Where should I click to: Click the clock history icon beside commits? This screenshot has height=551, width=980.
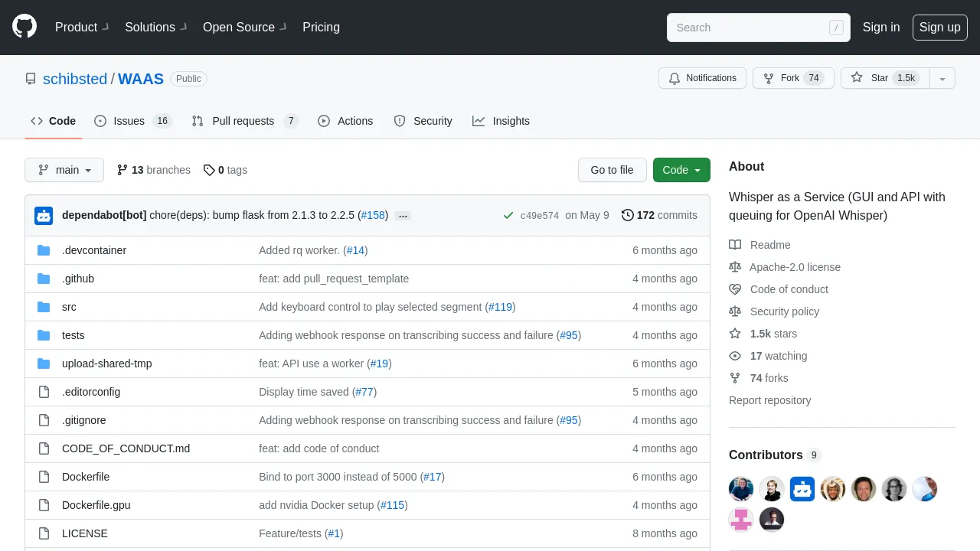(x=628, y=215)
